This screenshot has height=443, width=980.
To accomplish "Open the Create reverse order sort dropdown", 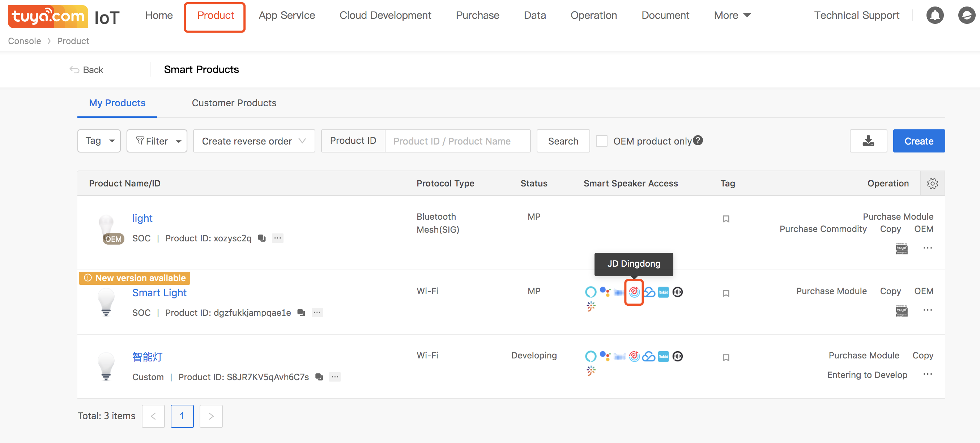I will coord(254,141).
